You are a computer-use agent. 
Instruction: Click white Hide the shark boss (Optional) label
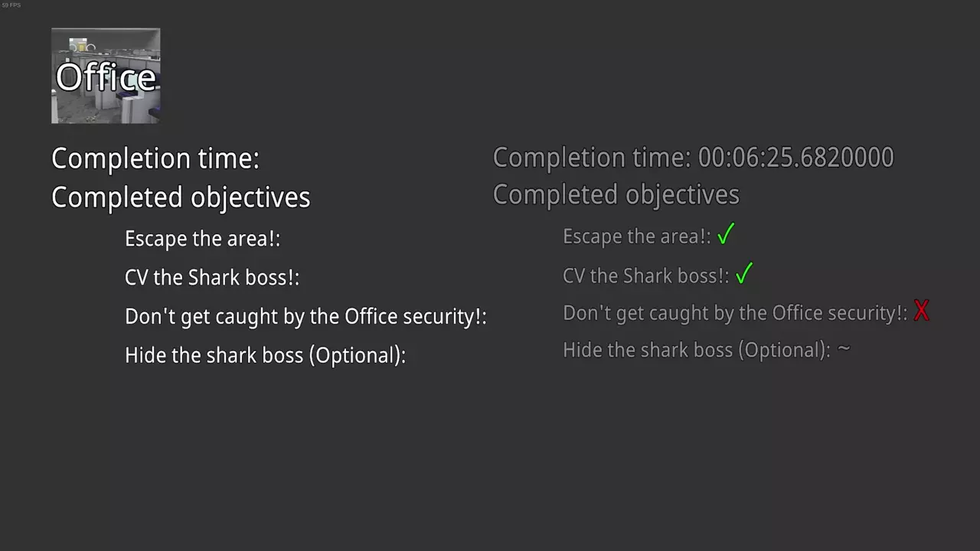click(x=265, y=356)
